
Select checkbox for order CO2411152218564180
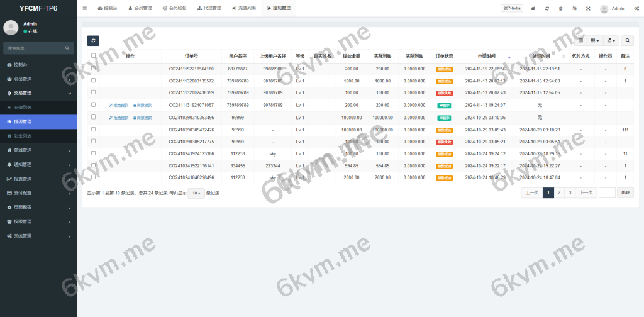(94, 69)
